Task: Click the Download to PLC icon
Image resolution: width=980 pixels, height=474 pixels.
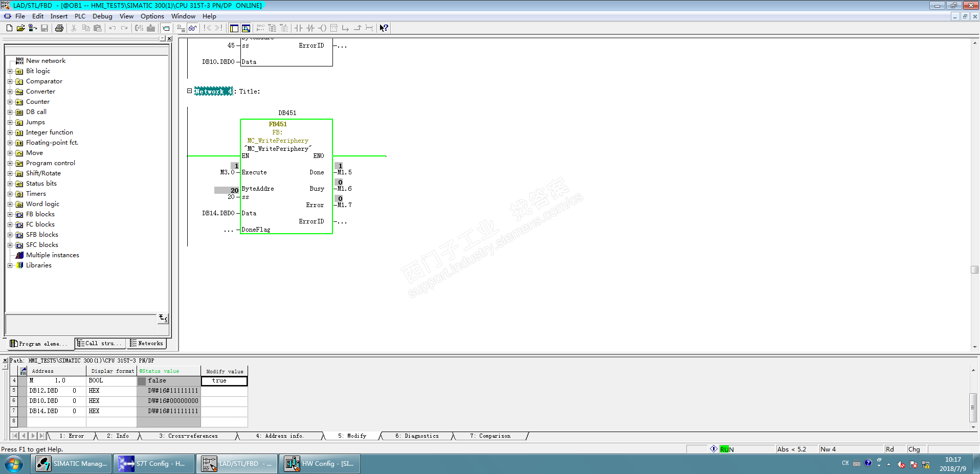Action: tap(151, 28)
